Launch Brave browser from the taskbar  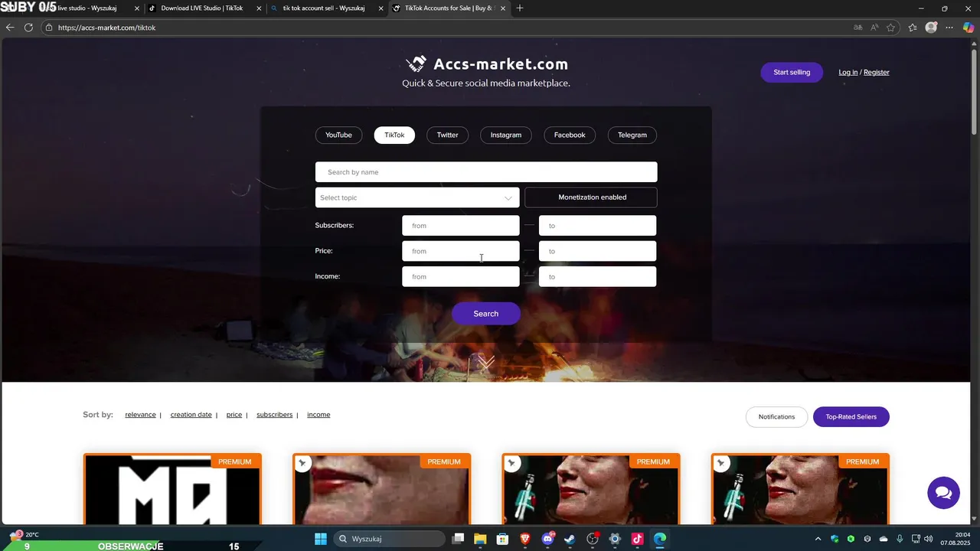coord(525,539)
